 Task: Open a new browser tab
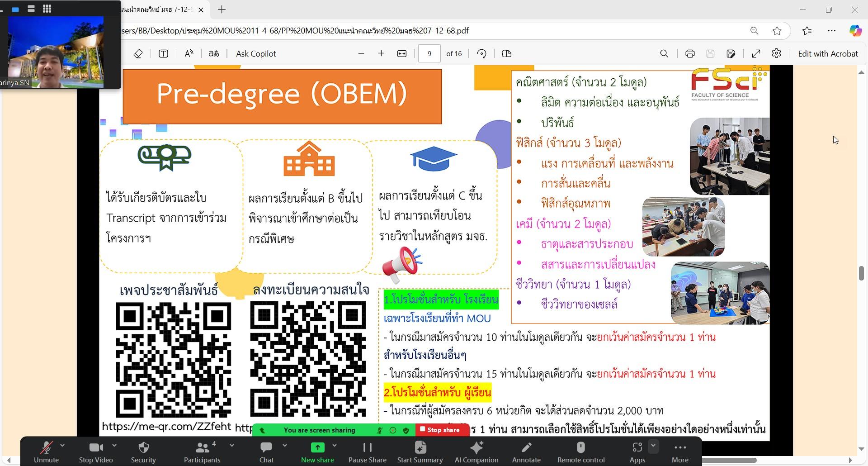pyautogui.click(x=222, y=10)
